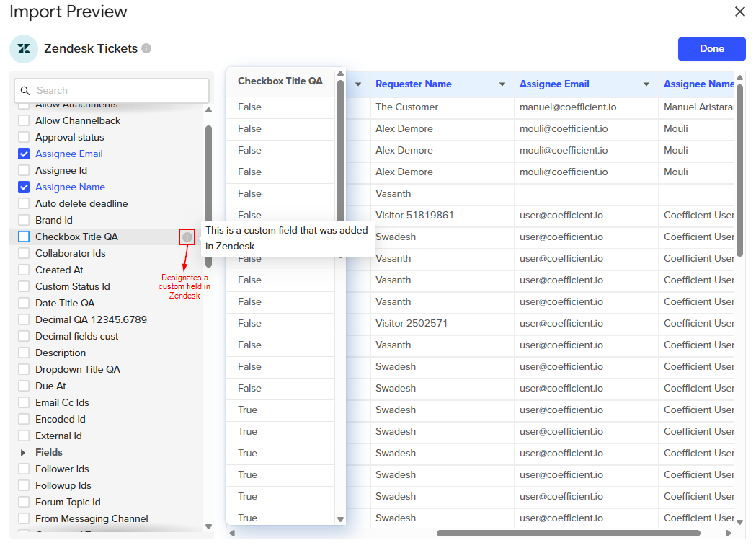Click the Zendesk logo icon
756x548 pixels.
point(24,49)
